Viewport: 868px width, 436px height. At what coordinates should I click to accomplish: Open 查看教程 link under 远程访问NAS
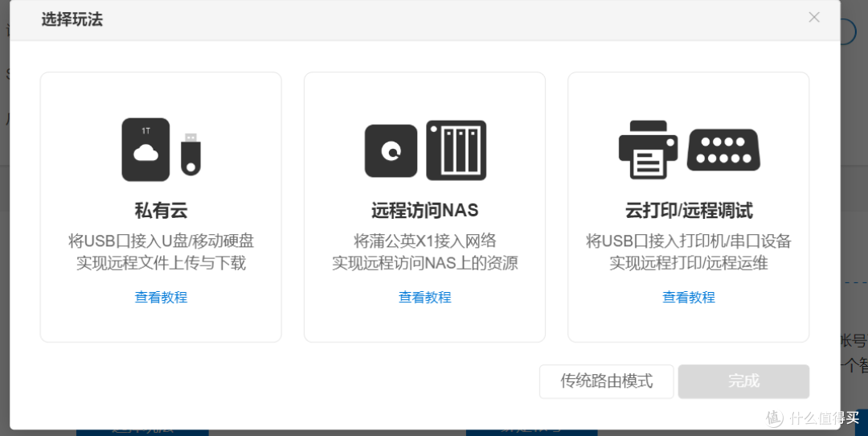424,297
